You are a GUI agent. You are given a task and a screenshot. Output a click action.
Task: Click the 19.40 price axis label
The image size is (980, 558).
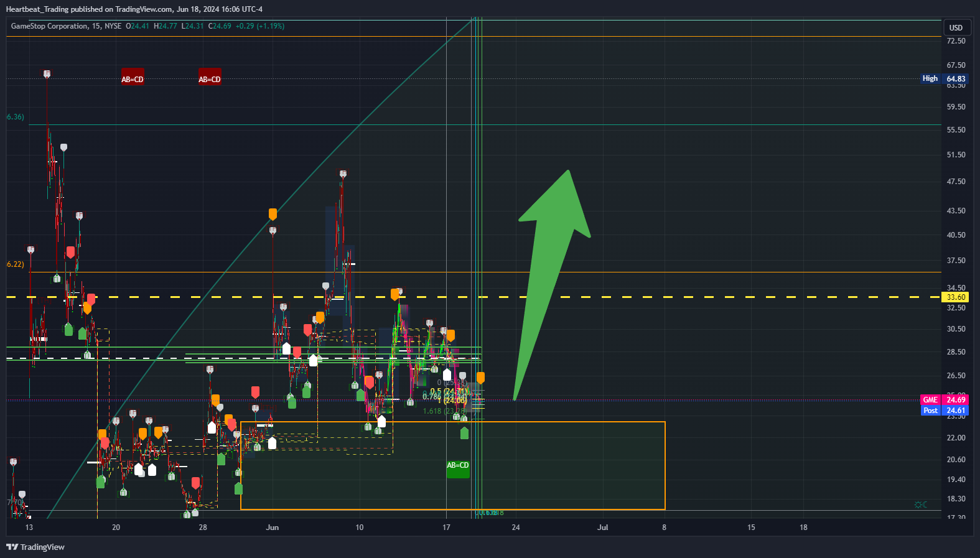[956, 480]
